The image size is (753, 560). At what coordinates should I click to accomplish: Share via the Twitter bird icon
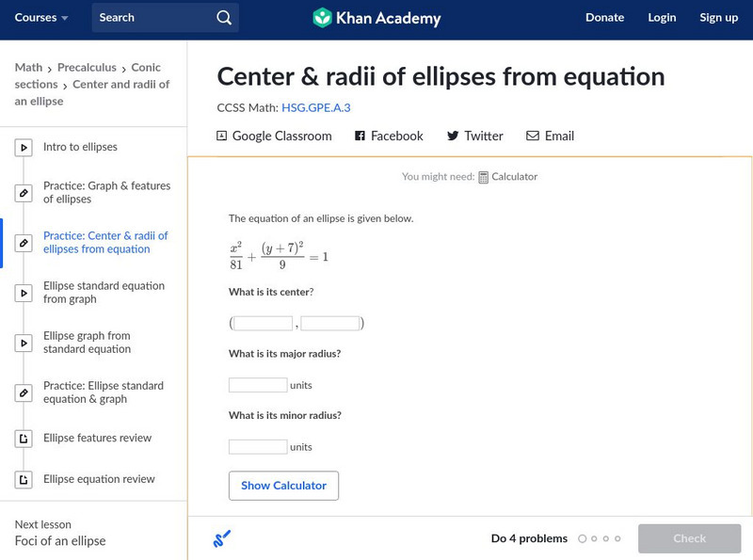pyautogui.click(x=453, y=136)
